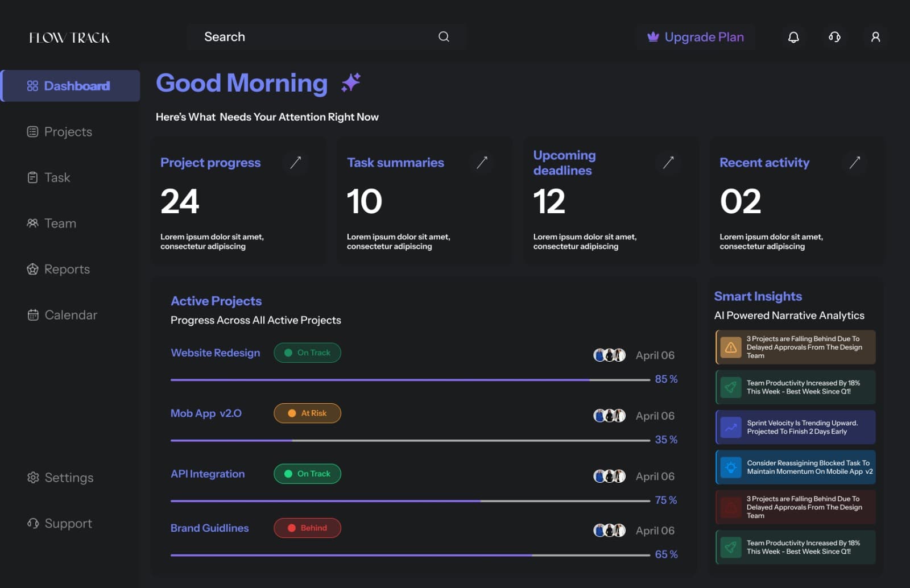Image resolution: width=910 pixels, height=588 pixels.
Task: Open the Projects menu item
Action: pyautogui.click(x=60, y=131)
